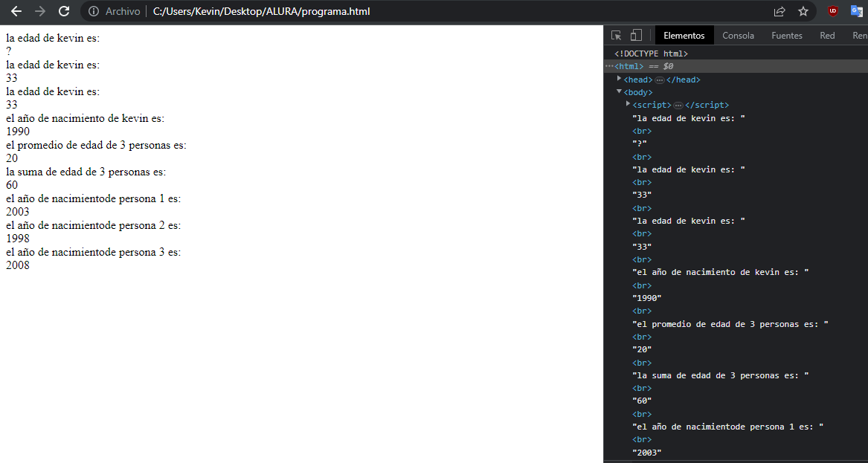Go forward to the next page
Screen dimensions: 868x463
(40, 11)
